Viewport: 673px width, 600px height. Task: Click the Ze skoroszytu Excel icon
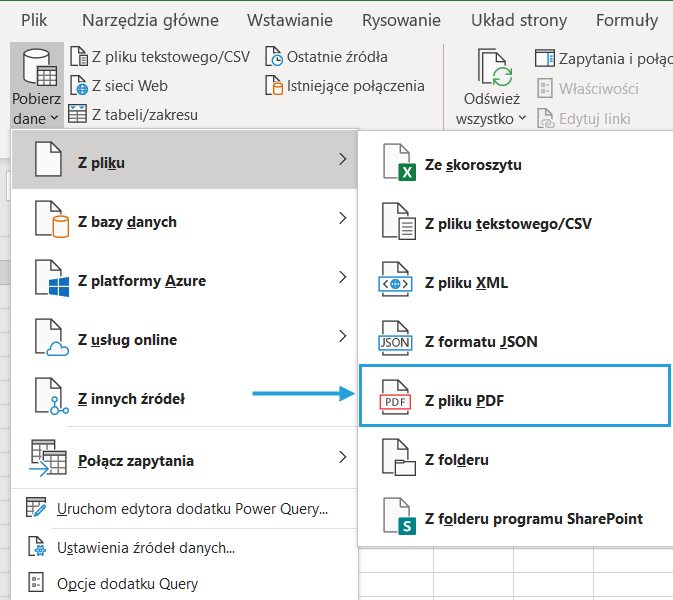pos(399,164)
